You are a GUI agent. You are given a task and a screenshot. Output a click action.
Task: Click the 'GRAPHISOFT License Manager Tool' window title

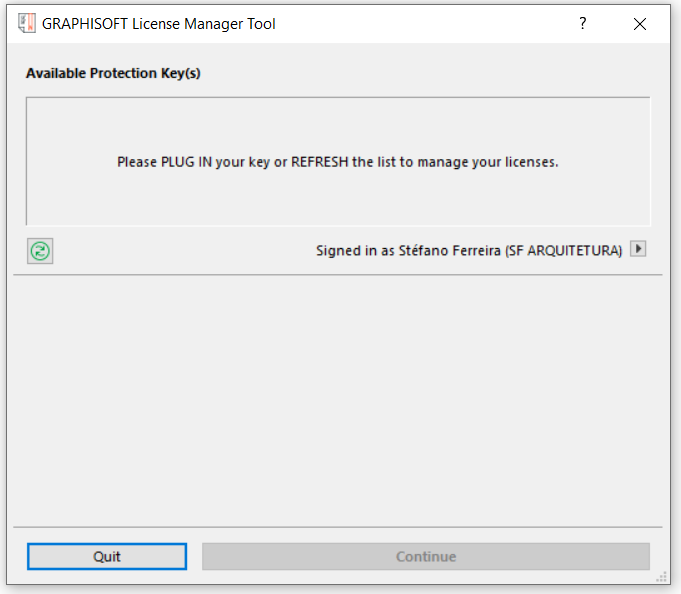(x=159, y=24)
